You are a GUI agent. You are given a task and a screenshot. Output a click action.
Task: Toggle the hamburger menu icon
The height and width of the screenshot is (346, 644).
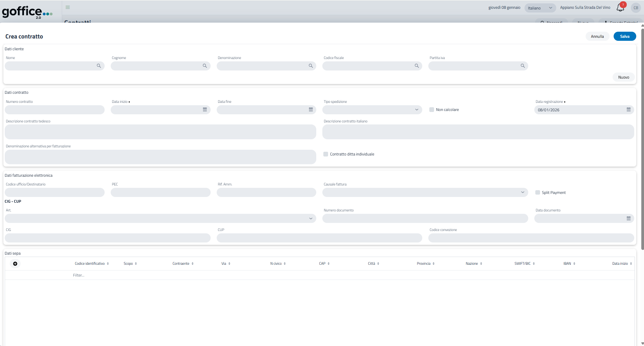68,7
